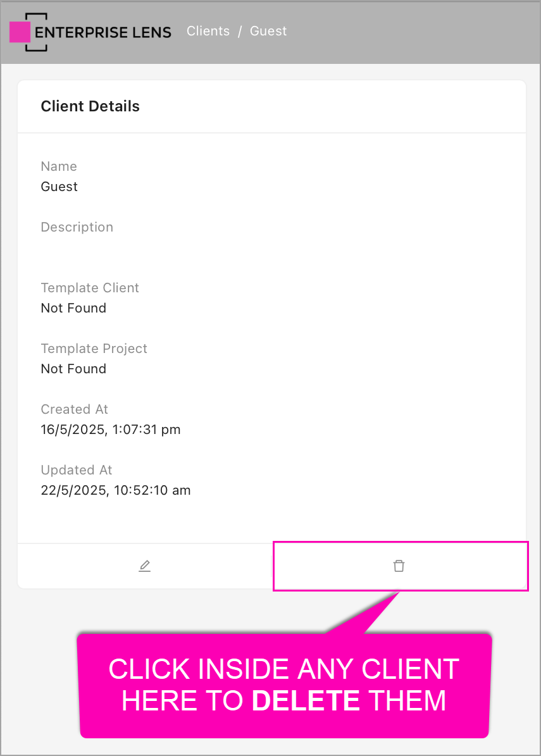541x756 pixels.
Task: Select the Guest breadcrumb item
Action: coord(268,31)
